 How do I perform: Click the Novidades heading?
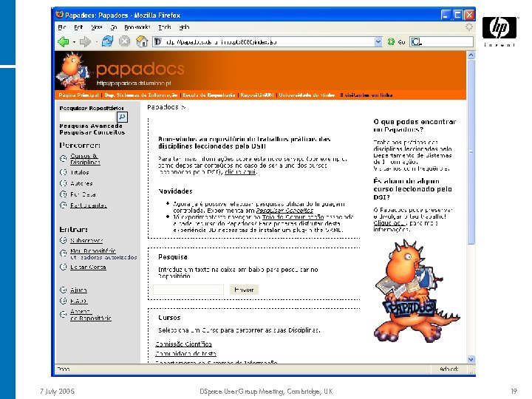175,191
